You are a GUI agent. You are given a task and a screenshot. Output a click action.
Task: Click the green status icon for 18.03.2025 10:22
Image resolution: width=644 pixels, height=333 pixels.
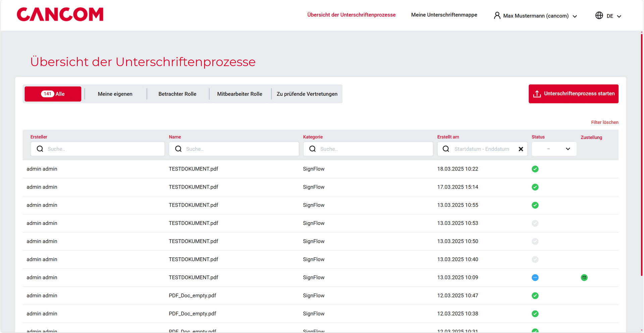(x=535, y=169)
